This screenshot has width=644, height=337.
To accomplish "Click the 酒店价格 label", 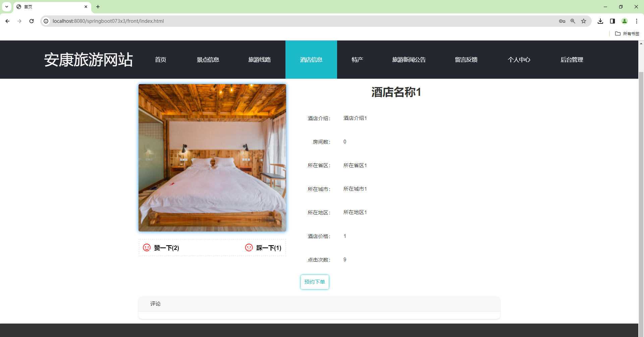I will pos(319,236).
